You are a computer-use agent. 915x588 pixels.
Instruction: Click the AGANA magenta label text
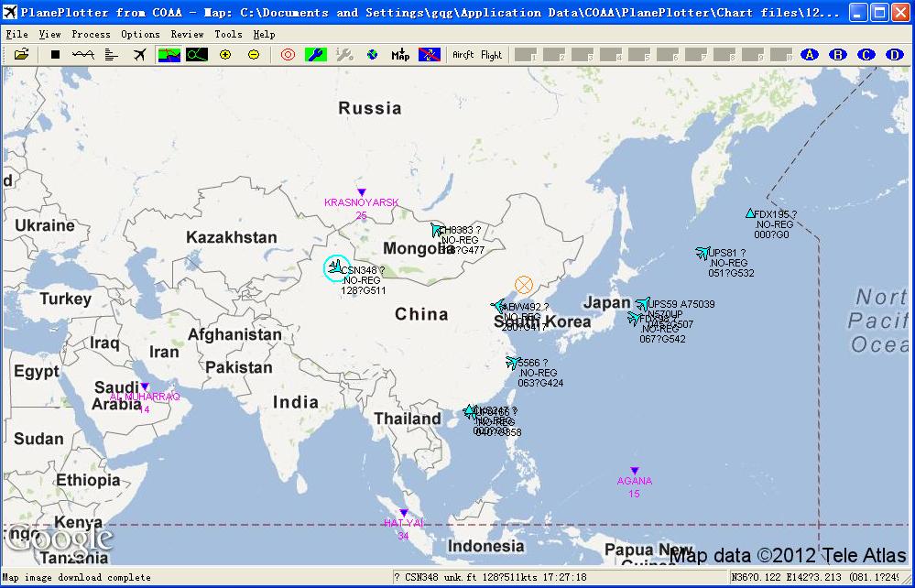point(635,481)
